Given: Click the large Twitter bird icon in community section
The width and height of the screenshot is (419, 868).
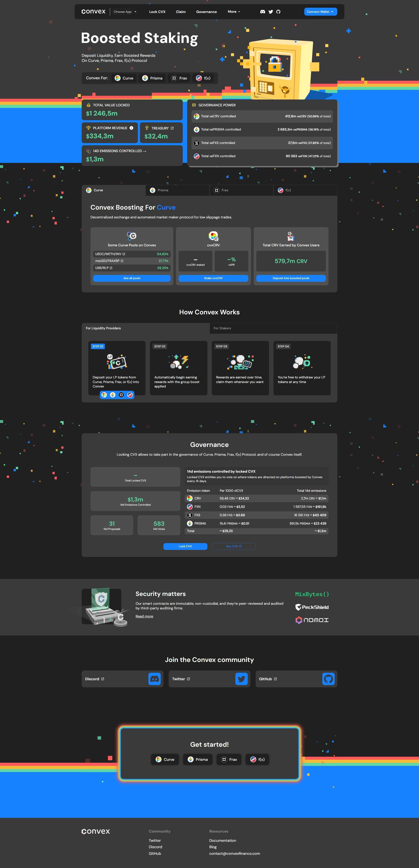Looking at the screenshot, I should pyautogui.click(x=241, y=679).
